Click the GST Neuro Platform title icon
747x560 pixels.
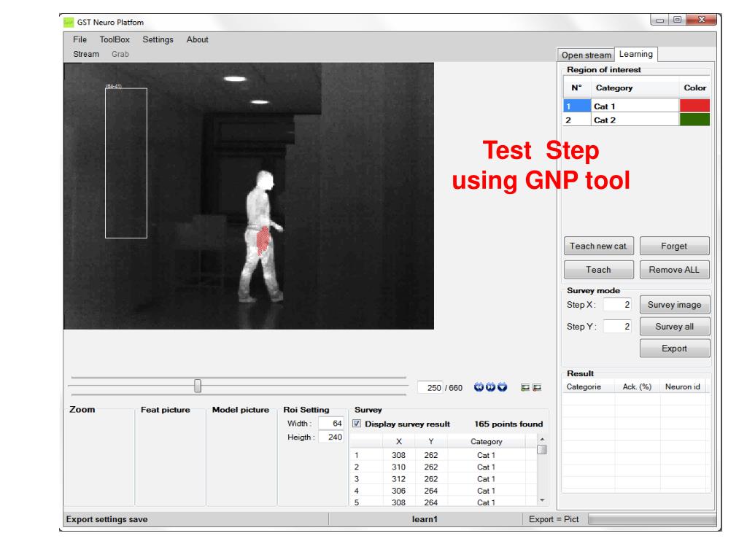pyautogui.click(x=69, y=23)
